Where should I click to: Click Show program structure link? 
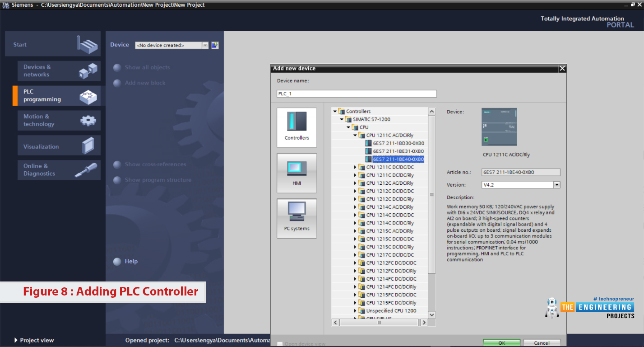pyautogui.click(x=158, y=180)
